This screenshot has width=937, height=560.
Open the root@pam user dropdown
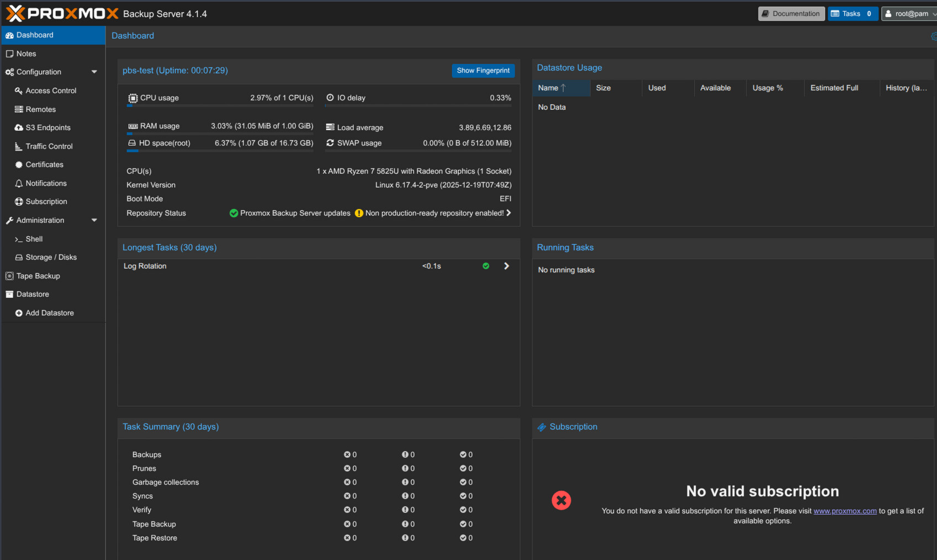tap(909, 14)
